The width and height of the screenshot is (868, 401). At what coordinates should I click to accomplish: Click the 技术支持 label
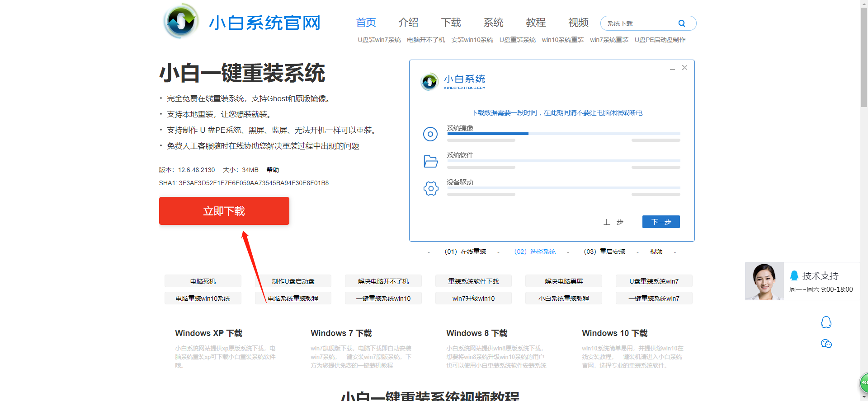coord(821,276)
